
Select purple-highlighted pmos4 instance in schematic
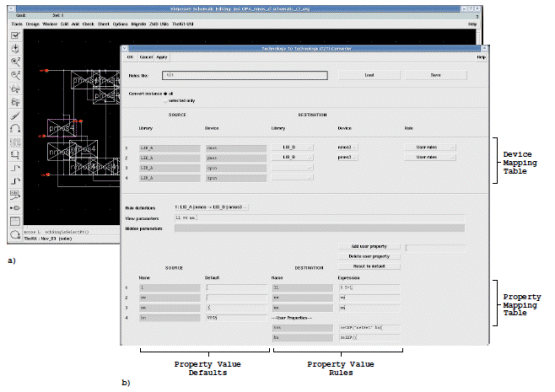62,128
